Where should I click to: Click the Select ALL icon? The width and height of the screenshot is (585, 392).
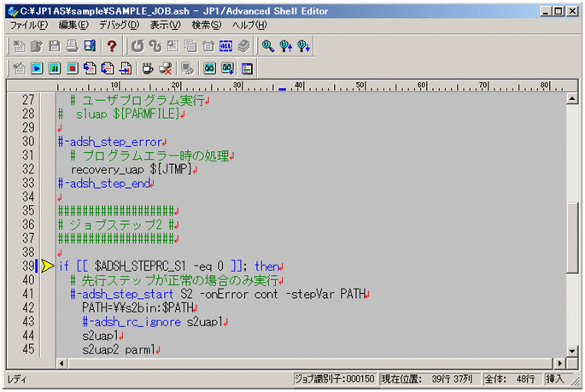(x=226, y=46)
